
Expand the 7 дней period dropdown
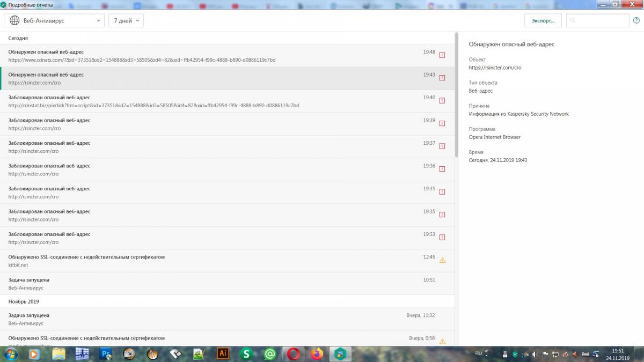[x=126, y=20]
